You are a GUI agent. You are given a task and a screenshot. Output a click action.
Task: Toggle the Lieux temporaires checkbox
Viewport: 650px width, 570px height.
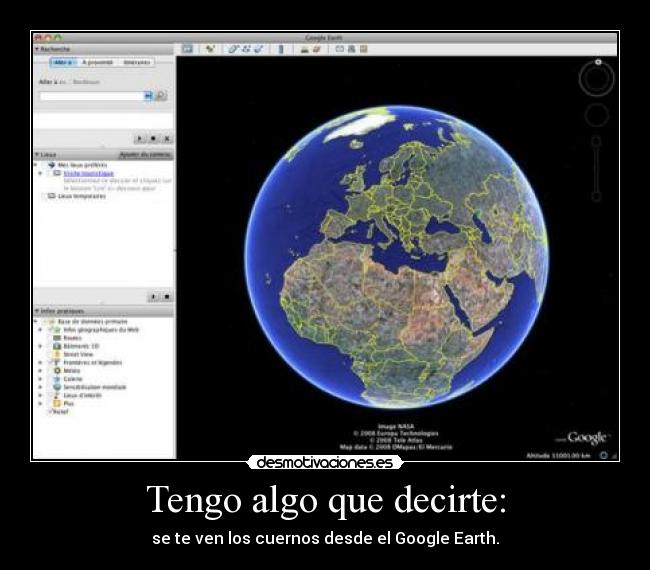click(x=44, y=196)
